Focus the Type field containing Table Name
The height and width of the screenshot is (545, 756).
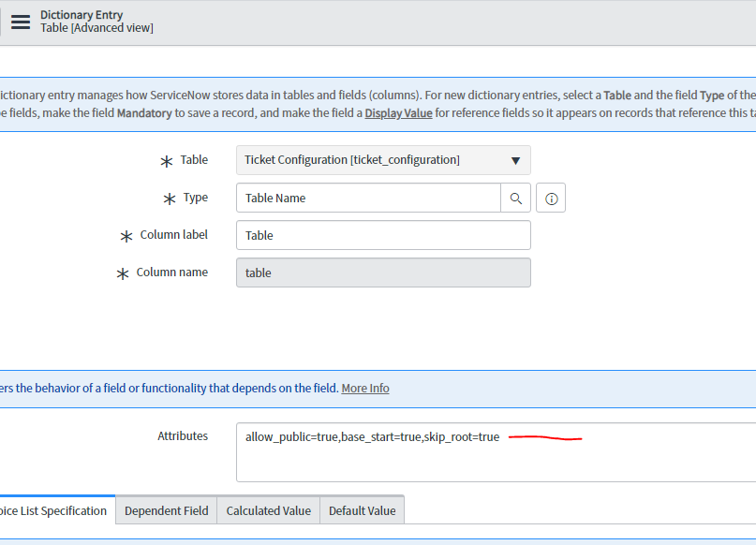pos(368,198)
